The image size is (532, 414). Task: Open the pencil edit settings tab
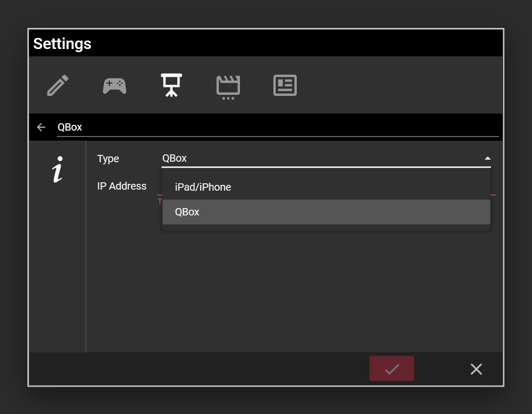58,85
